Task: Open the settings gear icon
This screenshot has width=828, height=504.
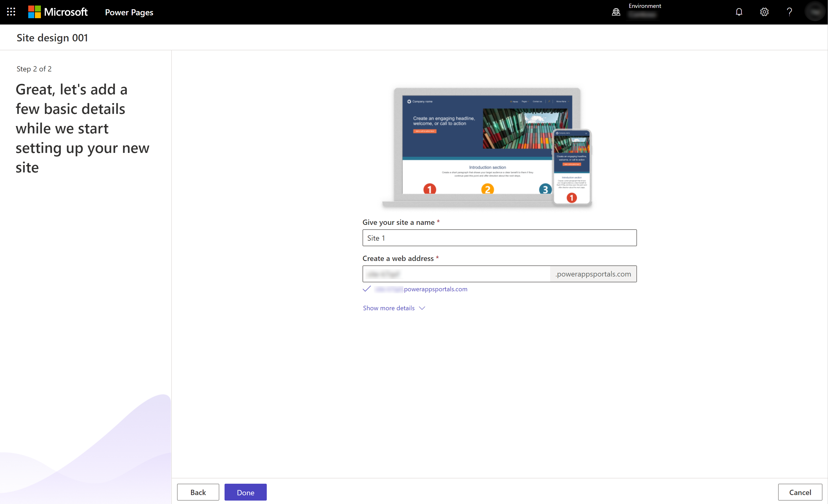Action: 765,12
